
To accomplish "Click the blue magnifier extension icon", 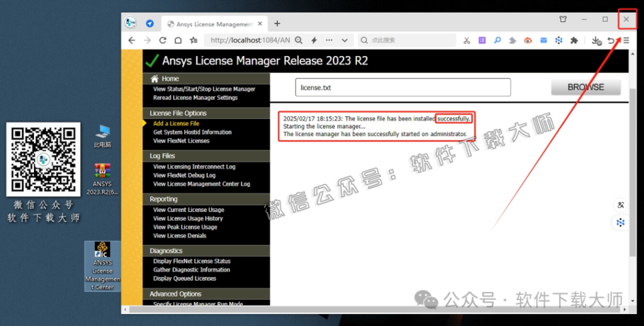I will click(497, 40).
